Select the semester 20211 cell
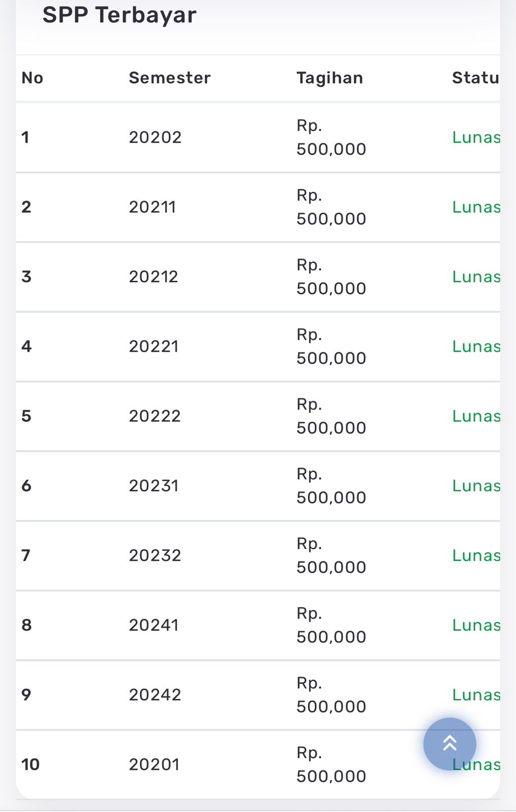This screenshot has height=812, width=516. [152, 207]
